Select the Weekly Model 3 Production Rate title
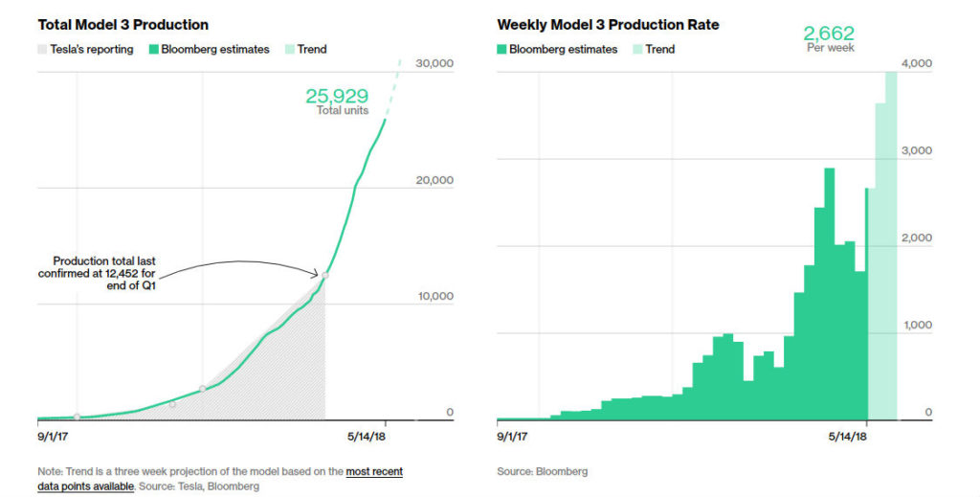Screen dimensions: 980x497 click(608, 25)
